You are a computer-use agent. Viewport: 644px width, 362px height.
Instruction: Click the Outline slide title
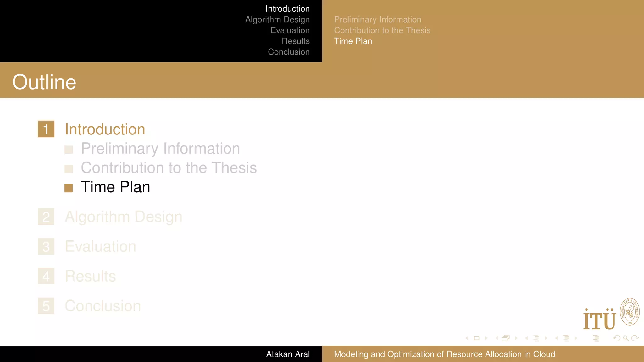coord(44,82)
